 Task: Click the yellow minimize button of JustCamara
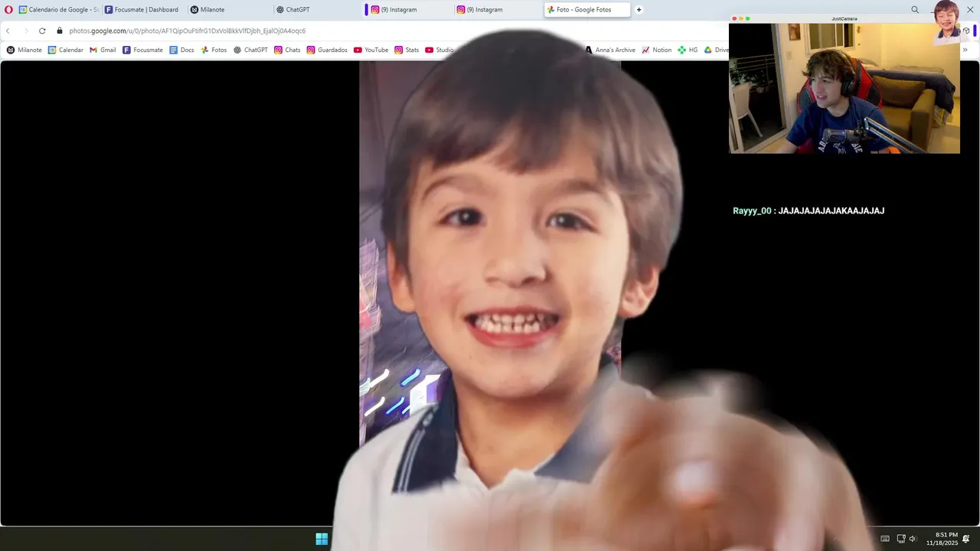point(741,18)
